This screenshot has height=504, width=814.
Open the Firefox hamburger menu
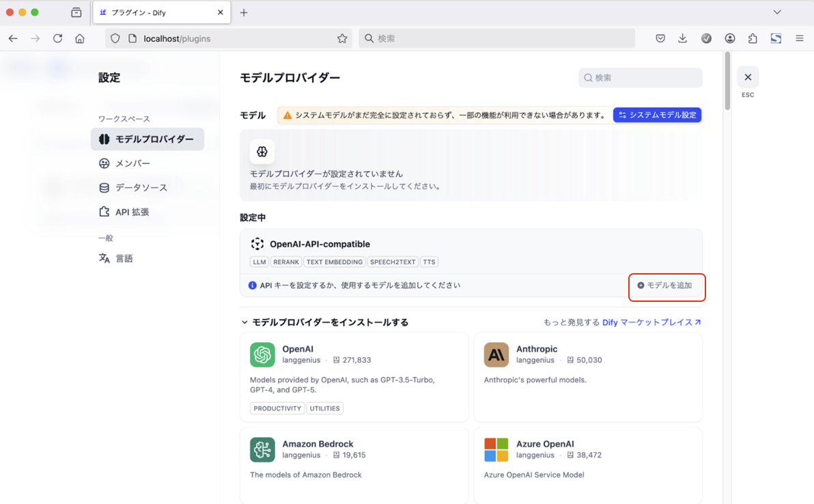800,38
